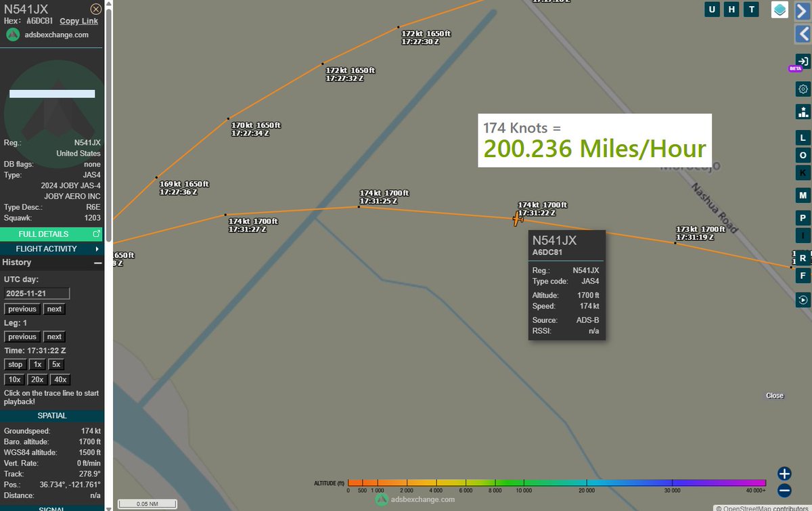Click trace point labeled 17:27:34 Z
The image size is (812, 511).
[228, 118]
